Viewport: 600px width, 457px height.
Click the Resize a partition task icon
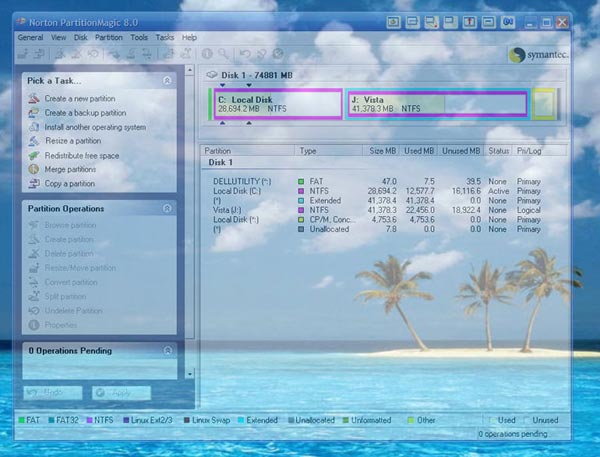coord(34,141)
